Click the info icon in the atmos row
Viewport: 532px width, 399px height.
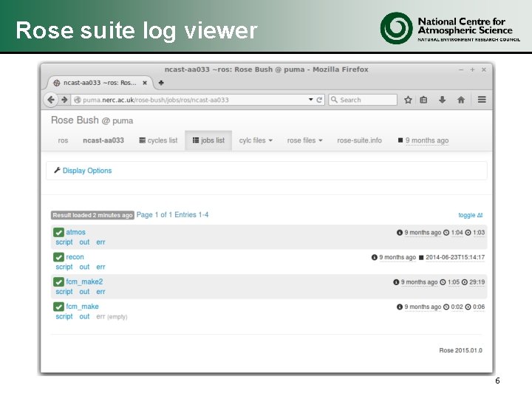(399, 233)
